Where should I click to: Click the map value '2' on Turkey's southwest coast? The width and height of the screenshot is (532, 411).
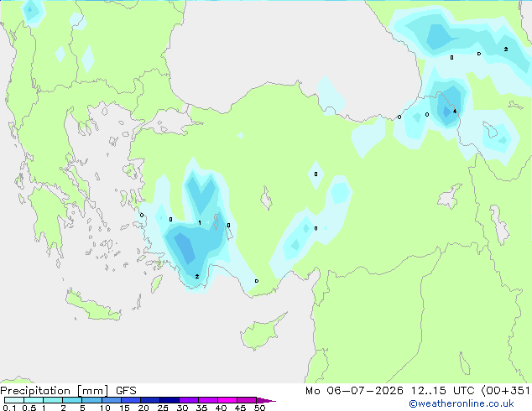tap(197, 277)
